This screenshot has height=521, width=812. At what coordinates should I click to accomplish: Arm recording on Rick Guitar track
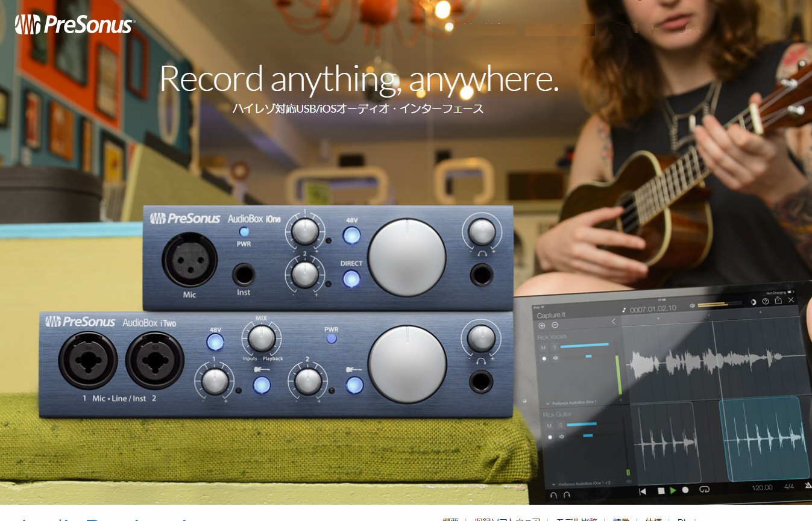550,437
